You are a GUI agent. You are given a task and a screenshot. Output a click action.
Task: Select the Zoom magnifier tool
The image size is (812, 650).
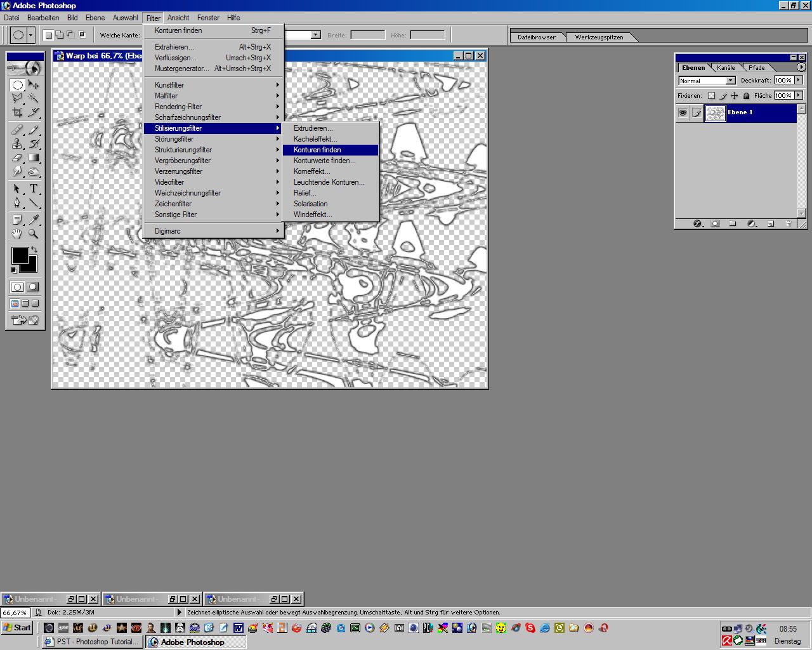34,234
